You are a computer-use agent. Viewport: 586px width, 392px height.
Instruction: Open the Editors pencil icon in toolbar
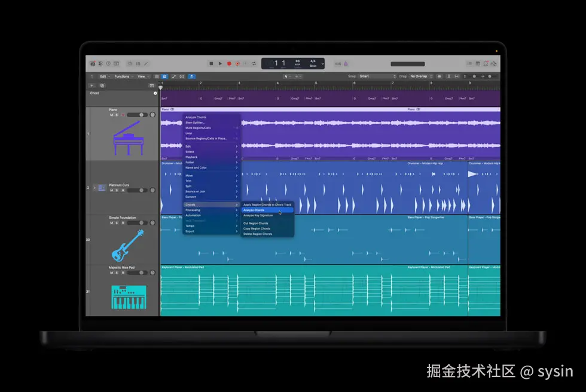pos(146,64)
